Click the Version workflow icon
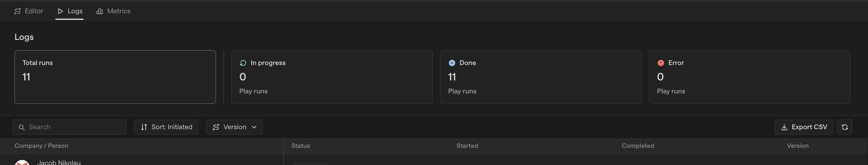This screenshot has width=868, height=165. 216,127
